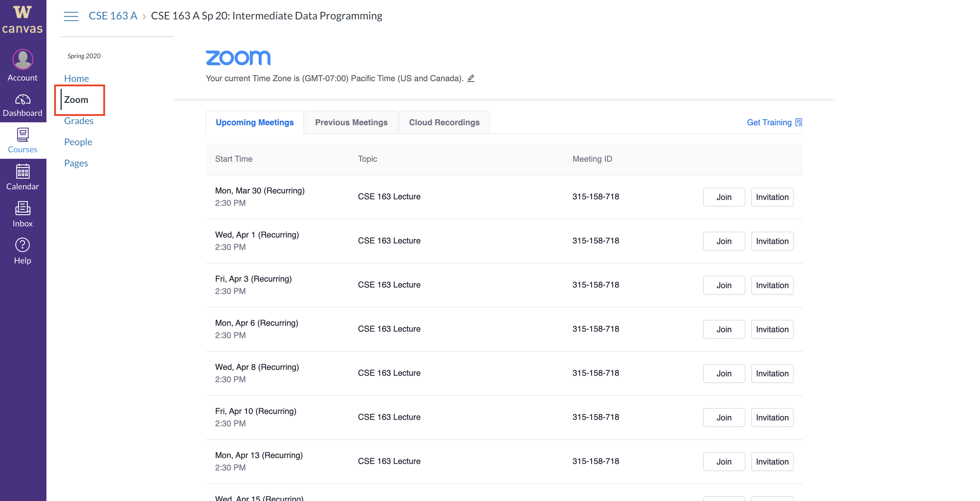980x501 pixels.
Task: Open the Cloud Recordings tab
Action: tap(444, 122)
